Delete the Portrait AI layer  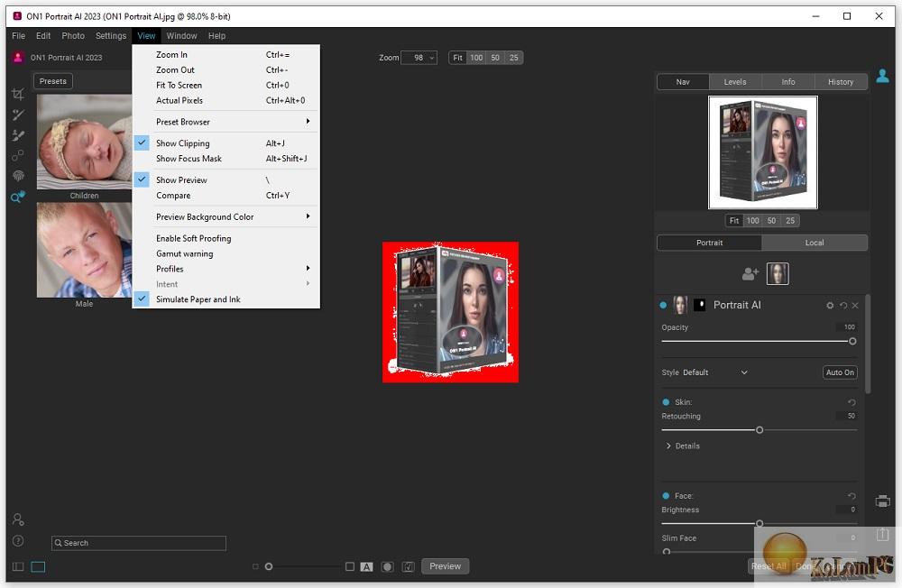(855, 306)
